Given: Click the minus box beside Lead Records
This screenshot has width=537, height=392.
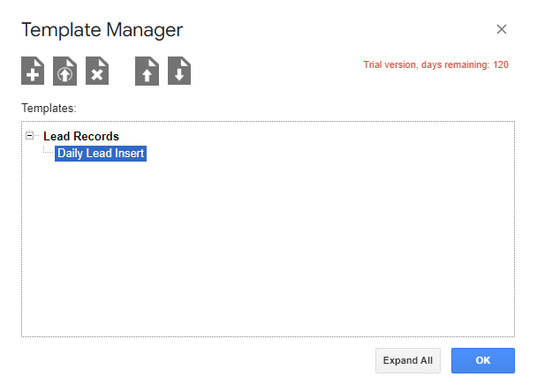Looking at the screenshot, I should point(30,136).
